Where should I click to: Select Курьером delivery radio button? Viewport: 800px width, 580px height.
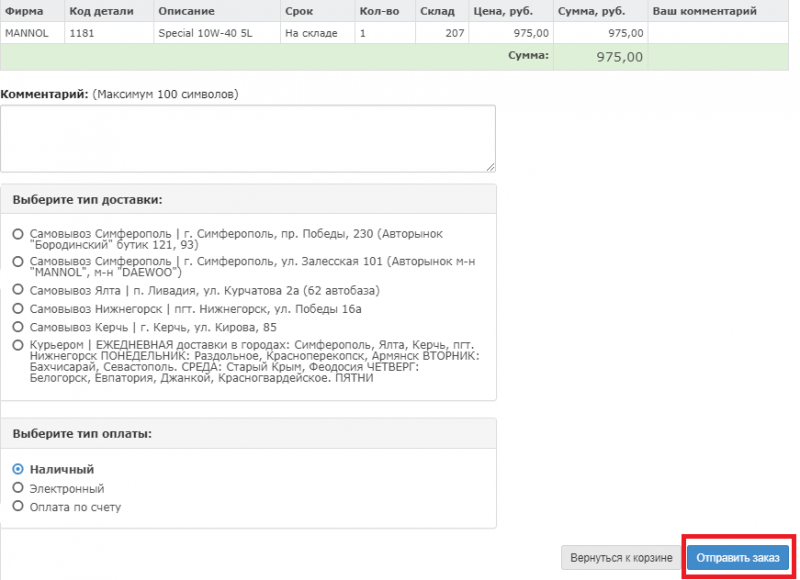coord(18,345)
